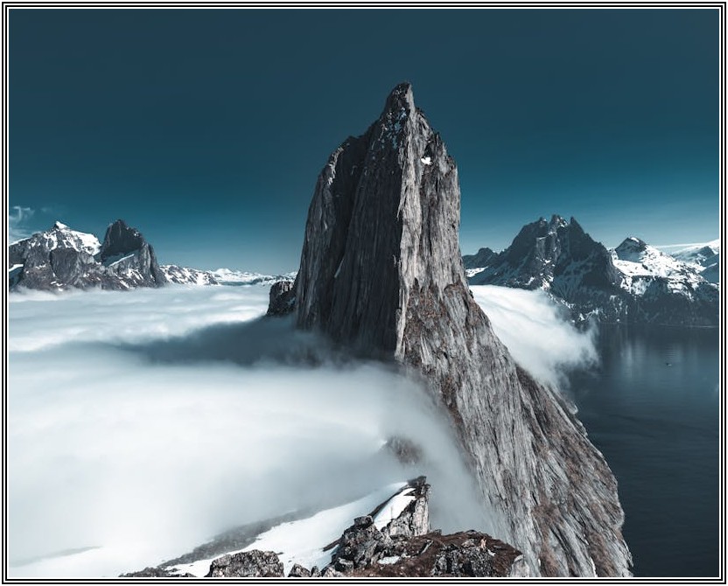Viewport: 728px width, 586px height.
Task: Click the clear sky at the top right
Action: tap(612, 87)
